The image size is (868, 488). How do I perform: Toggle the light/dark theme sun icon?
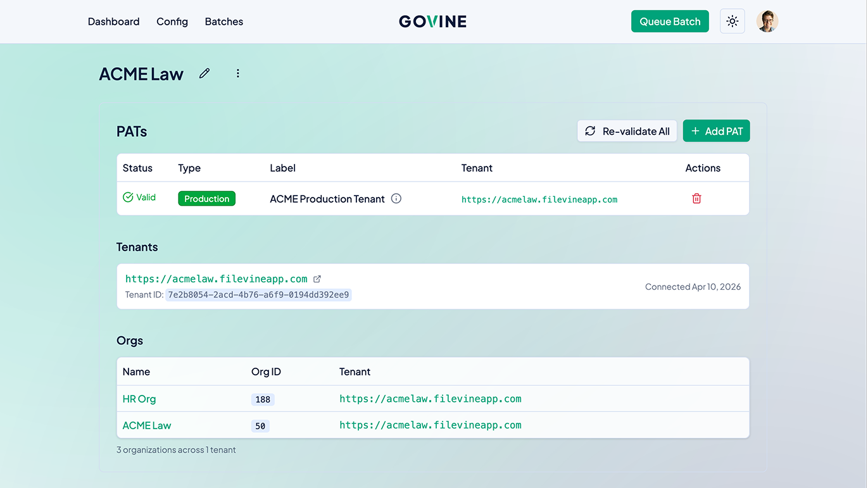(733, 22)
